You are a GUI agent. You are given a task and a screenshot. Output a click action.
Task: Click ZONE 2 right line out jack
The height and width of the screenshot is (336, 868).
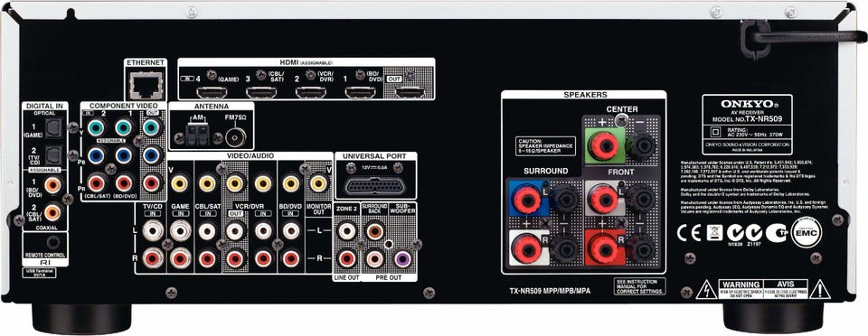[x=347, y=258]
